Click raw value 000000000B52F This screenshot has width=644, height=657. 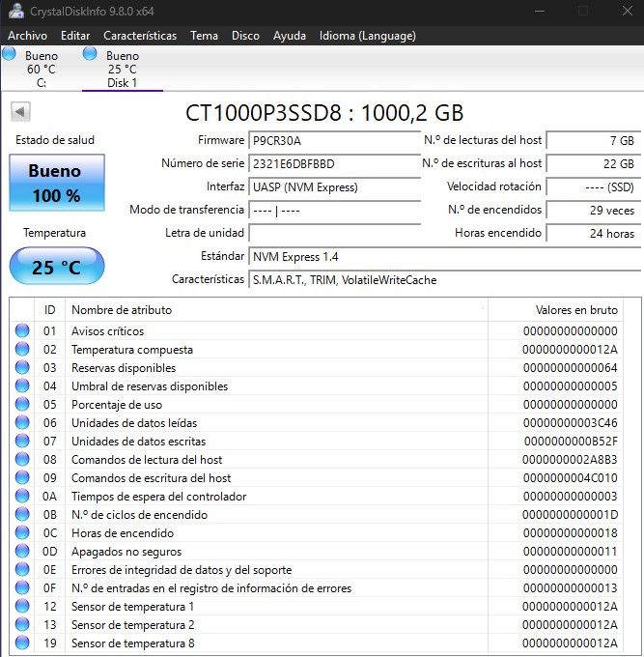click(x=571, y=442)
